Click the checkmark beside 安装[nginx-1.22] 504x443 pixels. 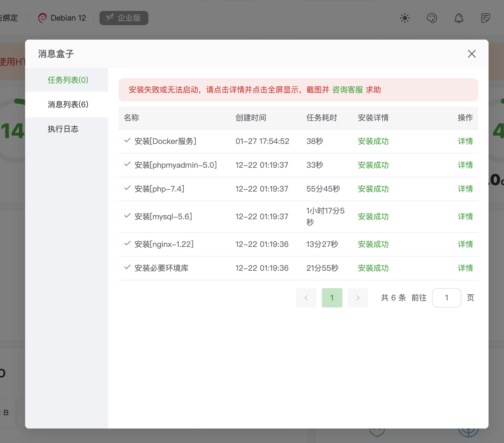click(127, 243)
